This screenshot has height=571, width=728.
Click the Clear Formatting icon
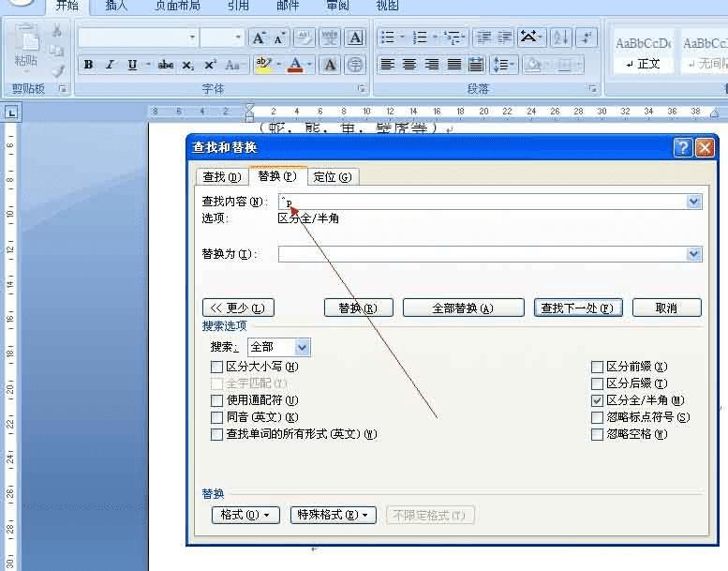click(305, 38)
